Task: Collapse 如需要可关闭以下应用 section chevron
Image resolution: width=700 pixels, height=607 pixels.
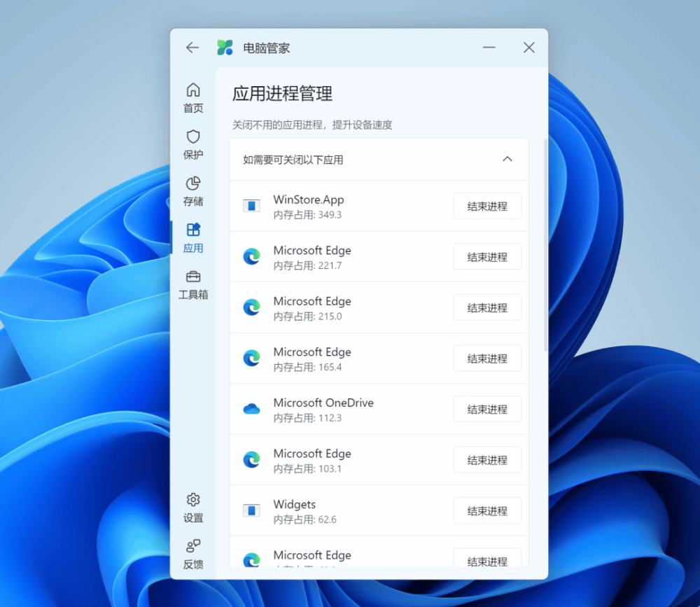Action: click(507, 159)
